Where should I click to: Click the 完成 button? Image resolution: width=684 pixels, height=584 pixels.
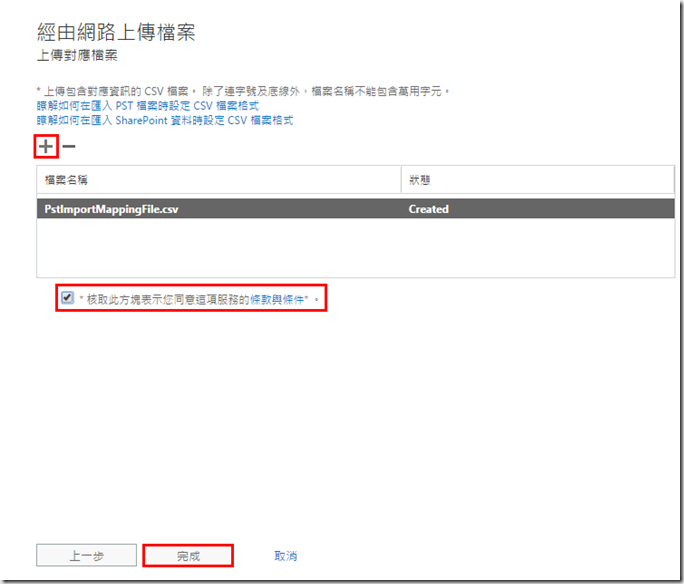tap(188, 556)
